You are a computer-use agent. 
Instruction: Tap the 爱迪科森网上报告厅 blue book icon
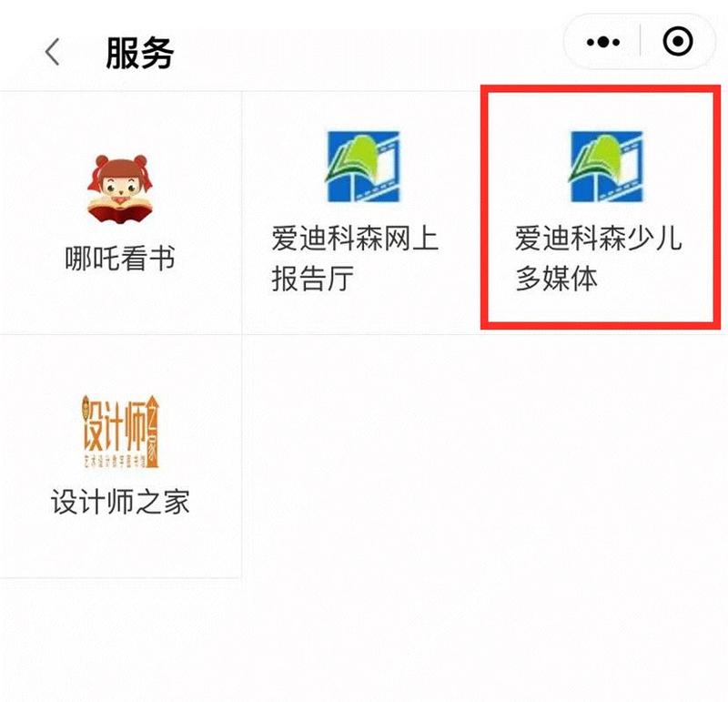(363, 167)
